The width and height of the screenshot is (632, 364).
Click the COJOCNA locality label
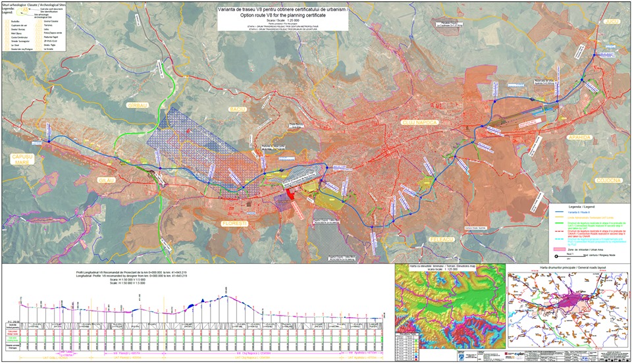(x=610, y=180)
